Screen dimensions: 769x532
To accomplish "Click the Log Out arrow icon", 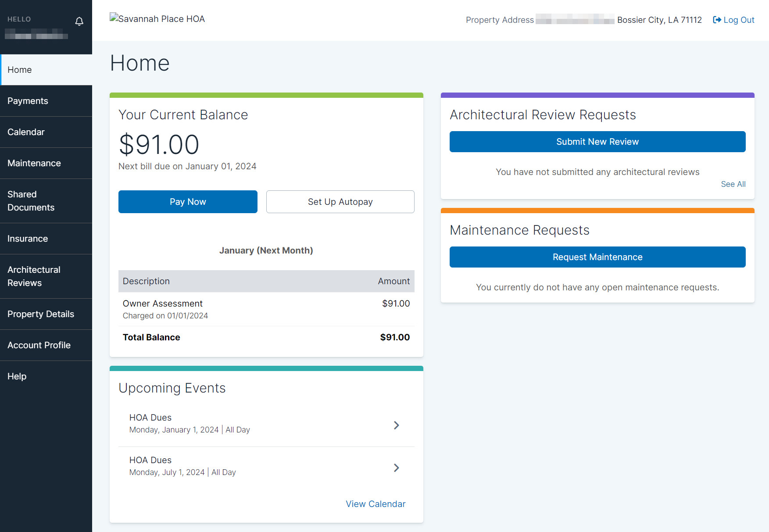I will click(x=717, y=20).
